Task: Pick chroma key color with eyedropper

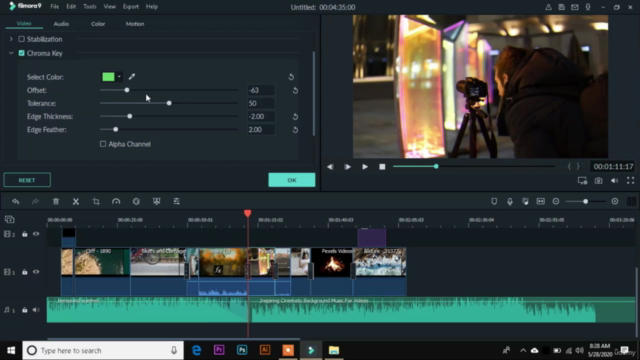Action: tap(132, 77)
